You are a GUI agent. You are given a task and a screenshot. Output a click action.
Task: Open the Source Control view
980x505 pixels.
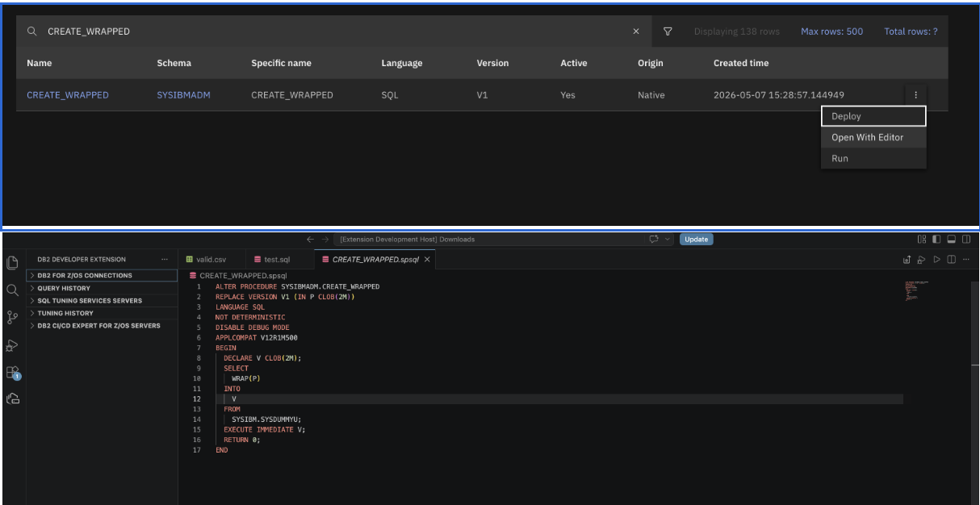click(12, 317)
